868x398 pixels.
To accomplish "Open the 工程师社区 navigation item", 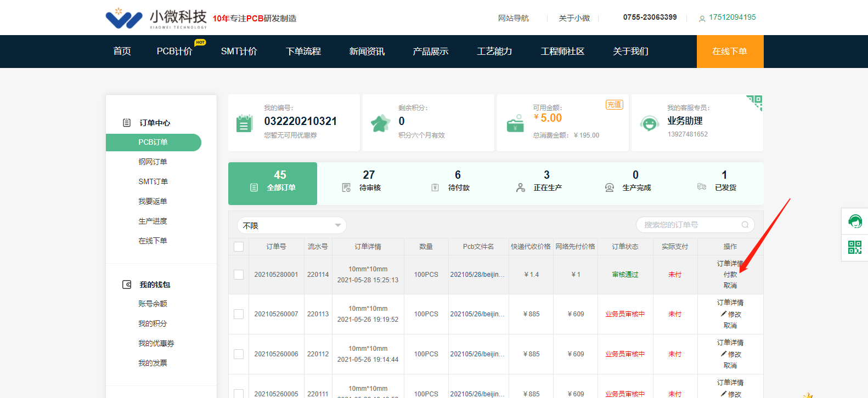I will click(x=562, y=52).
